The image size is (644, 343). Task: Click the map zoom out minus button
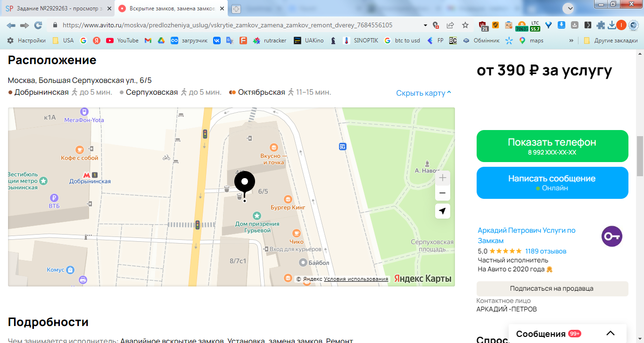[442, 193]
